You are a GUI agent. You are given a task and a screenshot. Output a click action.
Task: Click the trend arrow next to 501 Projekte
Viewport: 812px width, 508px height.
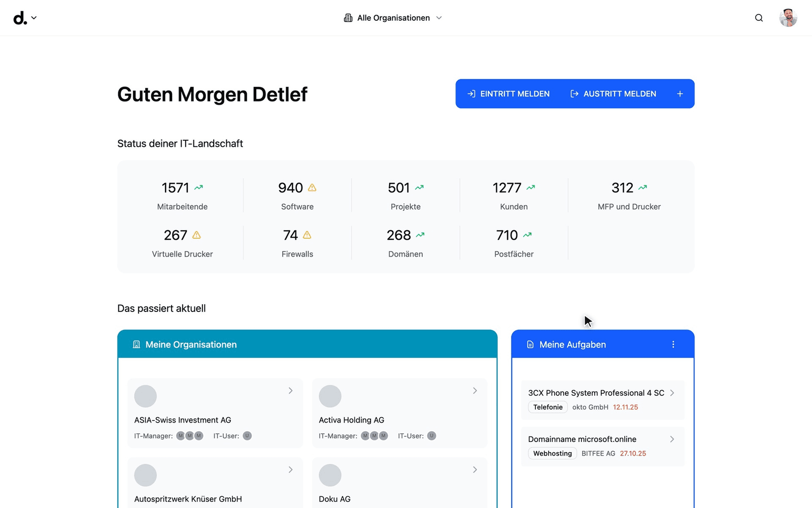419,187
